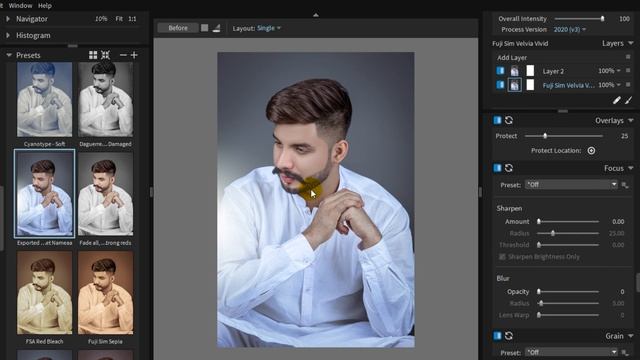This screenshot has height=360, width=640.
Task: Open the Window menu
Action: pyautogui.click(x=20, y=6)
